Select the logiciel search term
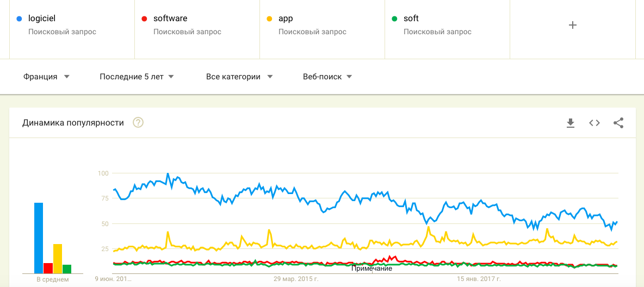 point(42,18)
